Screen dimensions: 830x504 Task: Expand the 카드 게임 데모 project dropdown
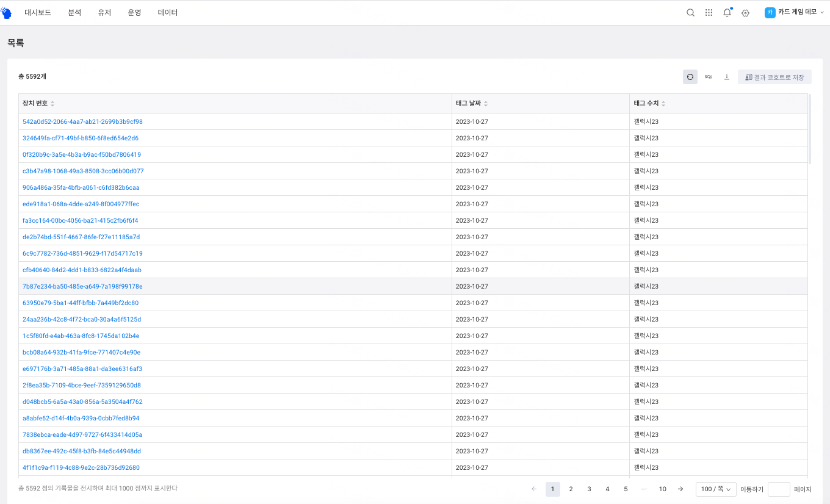pyautogui.click(x=801, y=12)
